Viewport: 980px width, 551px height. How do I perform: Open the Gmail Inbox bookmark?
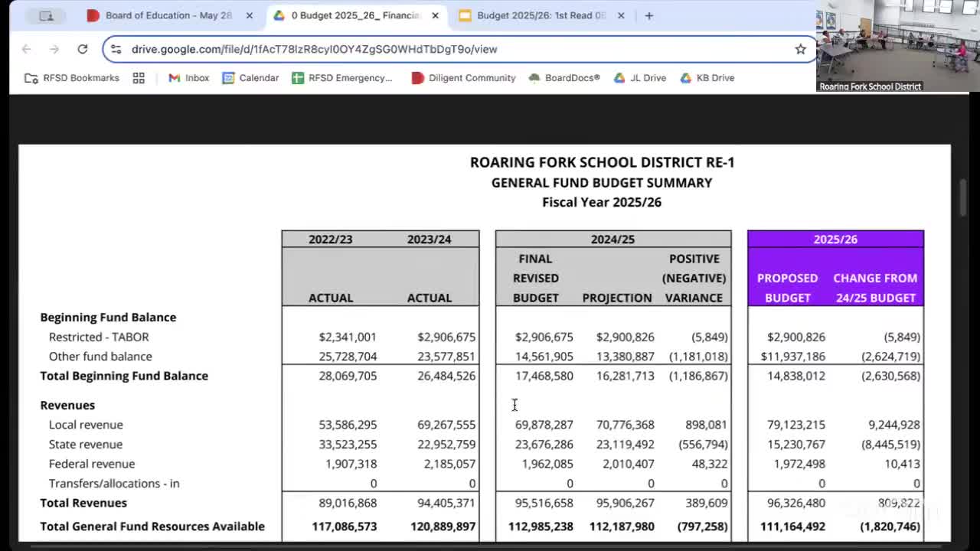[188, 78]
